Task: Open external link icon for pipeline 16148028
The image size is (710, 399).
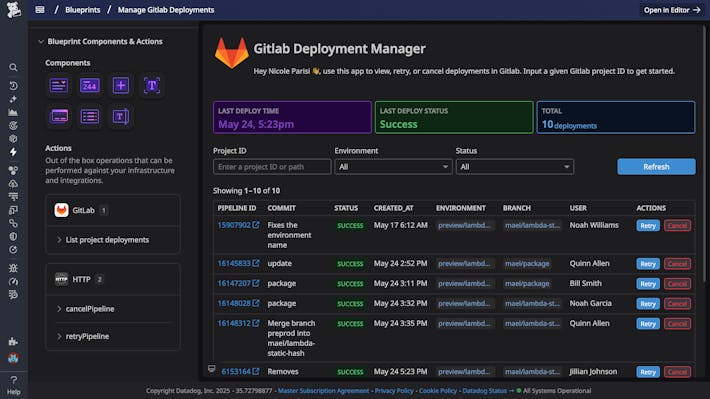Action: 256,303
